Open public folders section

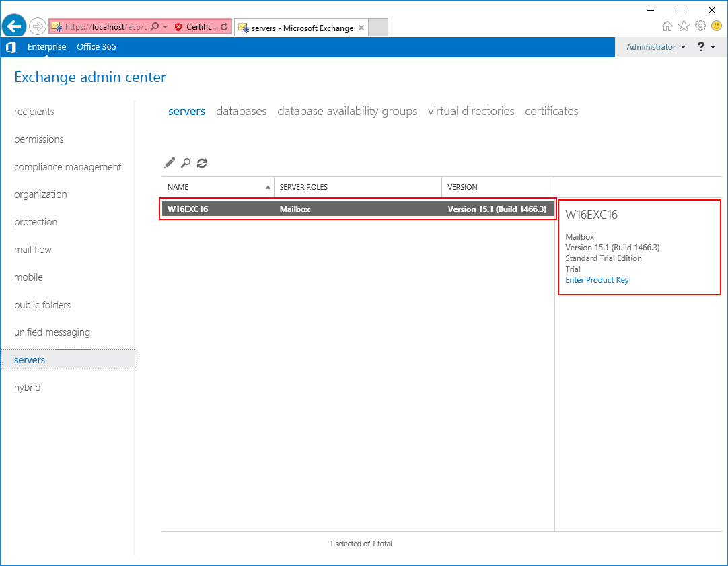[x=42, y=305]
